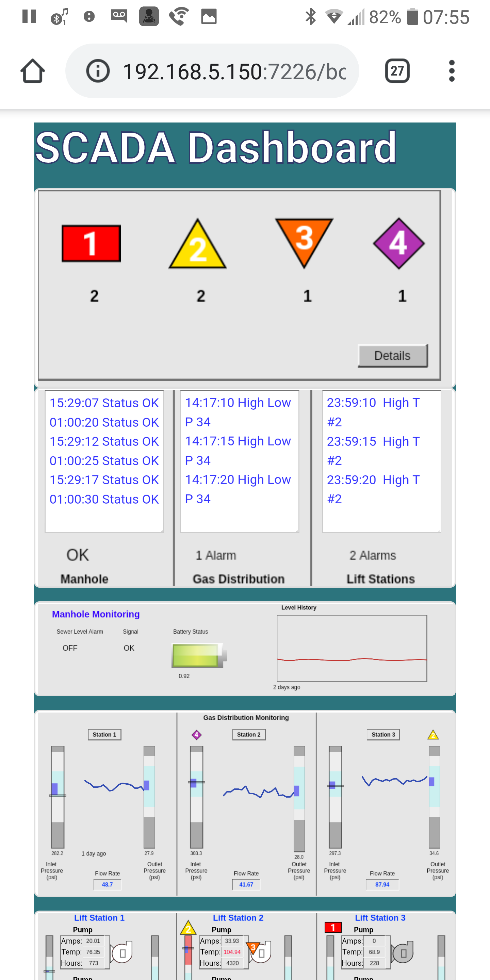Open the browser three-dot overflow menu
Viewport: 490px width, 980px height.
(452, 71)
